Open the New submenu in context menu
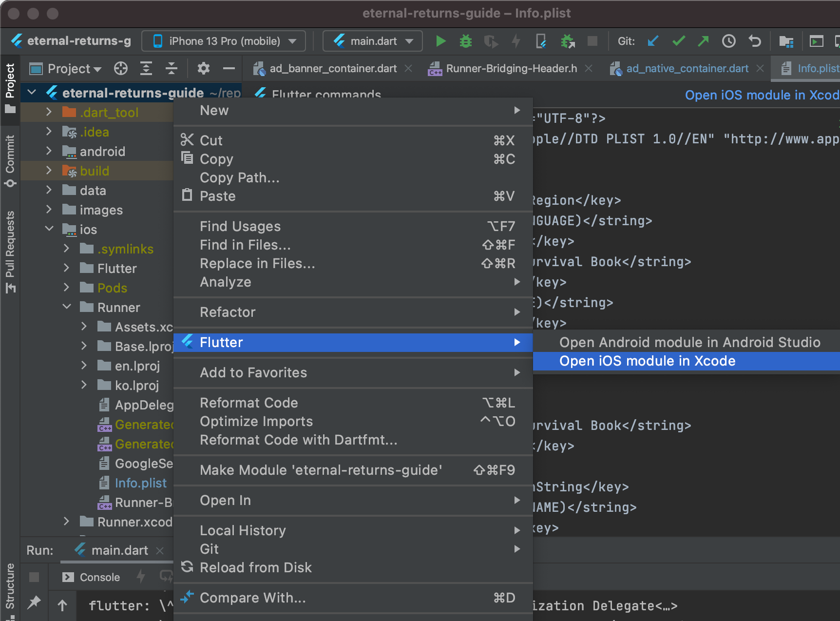 click(353, 111)
